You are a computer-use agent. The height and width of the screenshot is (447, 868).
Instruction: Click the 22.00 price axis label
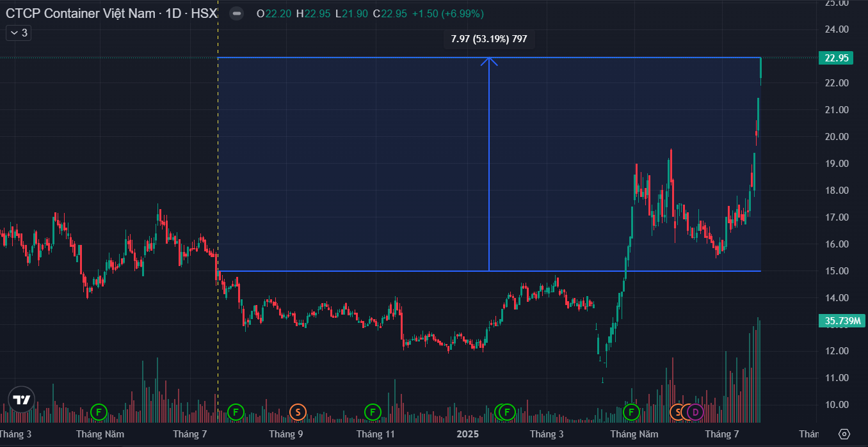pos(837,83)
